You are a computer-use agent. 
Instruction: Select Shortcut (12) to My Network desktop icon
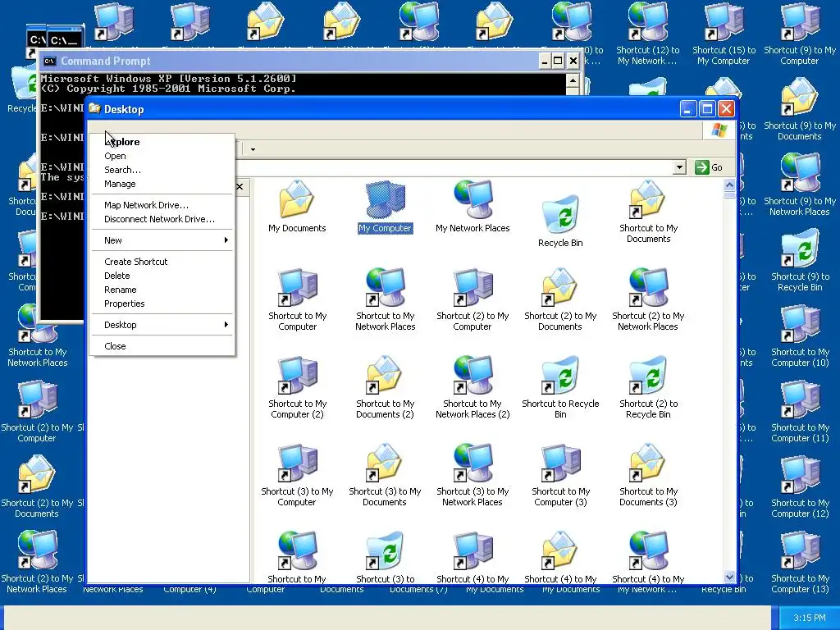point(648,34)
